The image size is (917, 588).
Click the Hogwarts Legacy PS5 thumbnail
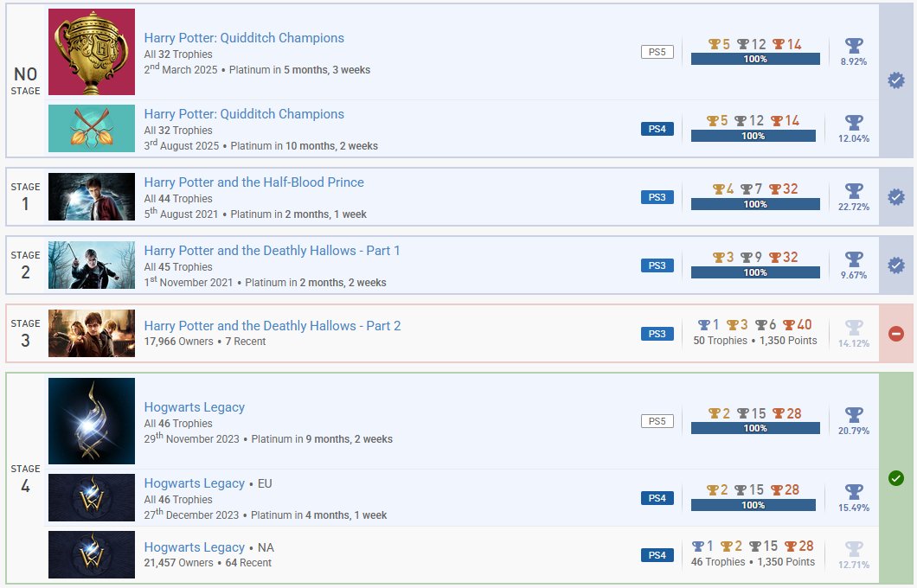click(x=92, y=421)
